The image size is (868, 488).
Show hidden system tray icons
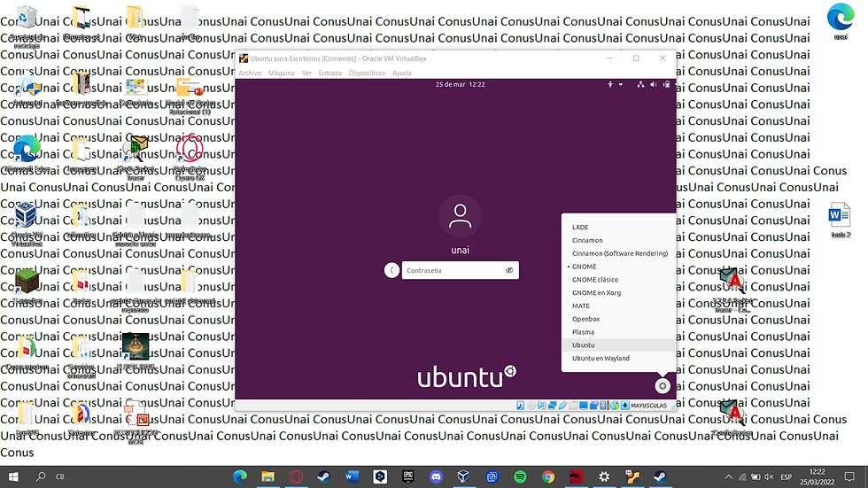point(728,477)
